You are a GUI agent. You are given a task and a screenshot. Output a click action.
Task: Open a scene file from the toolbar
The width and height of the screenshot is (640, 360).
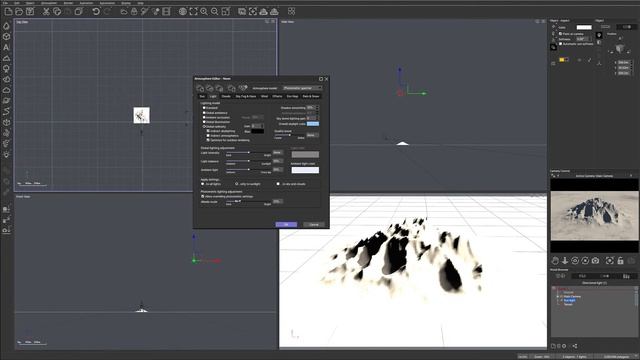point(19,11)
